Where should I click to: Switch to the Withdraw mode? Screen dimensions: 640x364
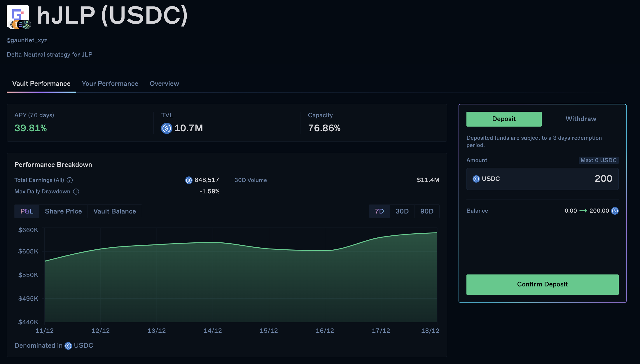580,119
